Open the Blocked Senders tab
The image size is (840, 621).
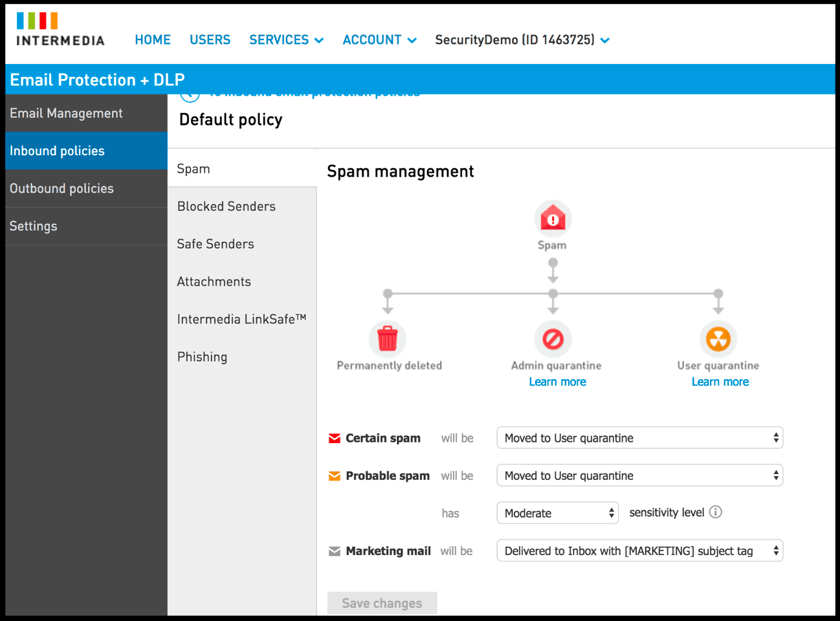click(x=242, y=206)
